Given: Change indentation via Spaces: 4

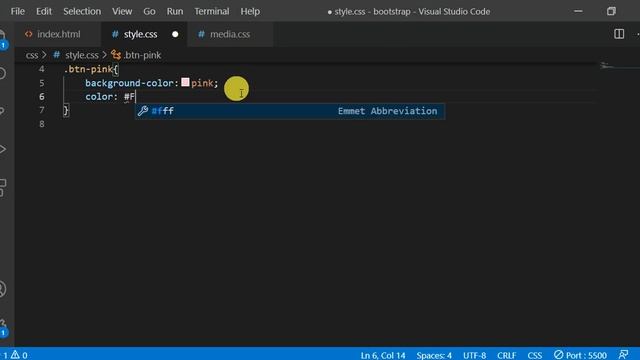Looking at the screenshot, I should coord(434,355).
